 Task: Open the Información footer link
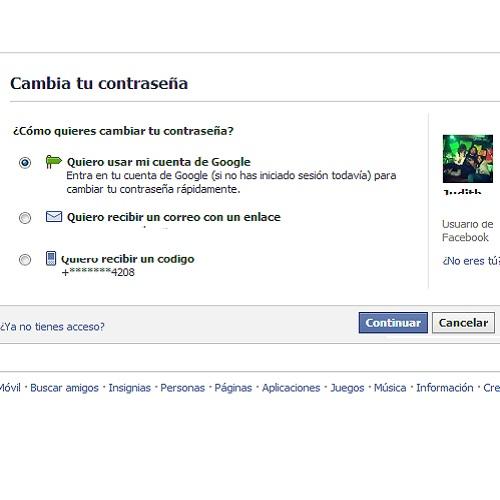pyautogui.click(x=445, y=388)
